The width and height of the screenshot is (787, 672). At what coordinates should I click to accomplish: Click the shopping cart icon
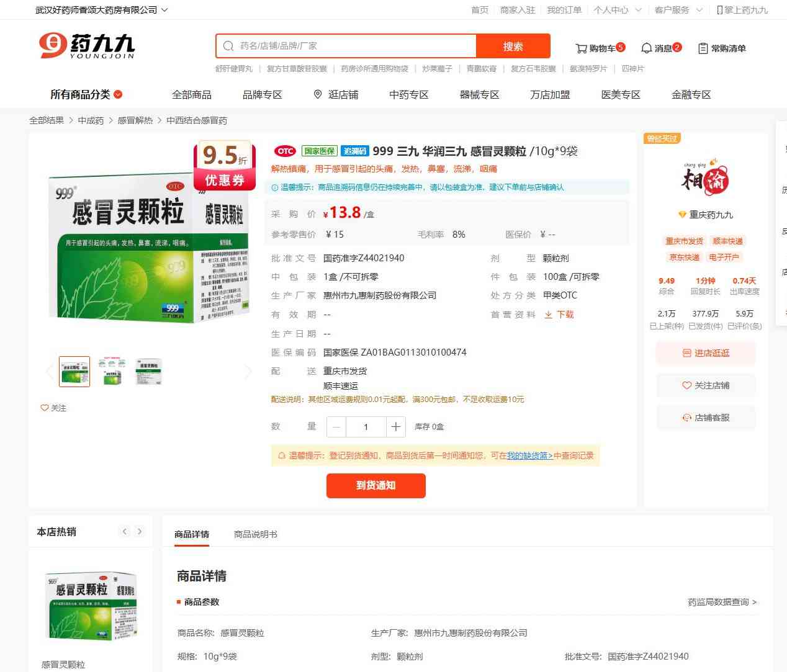point(582,48)
